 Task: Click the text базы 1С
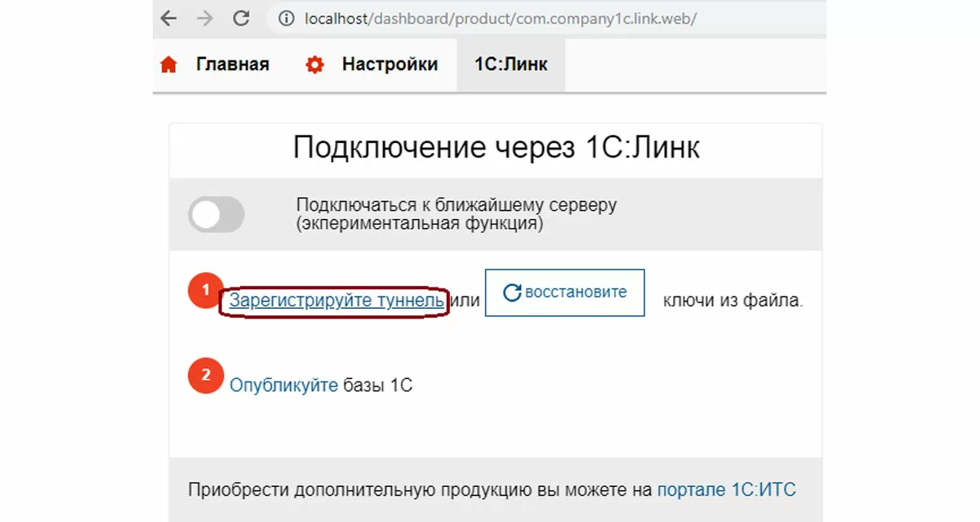377,385
